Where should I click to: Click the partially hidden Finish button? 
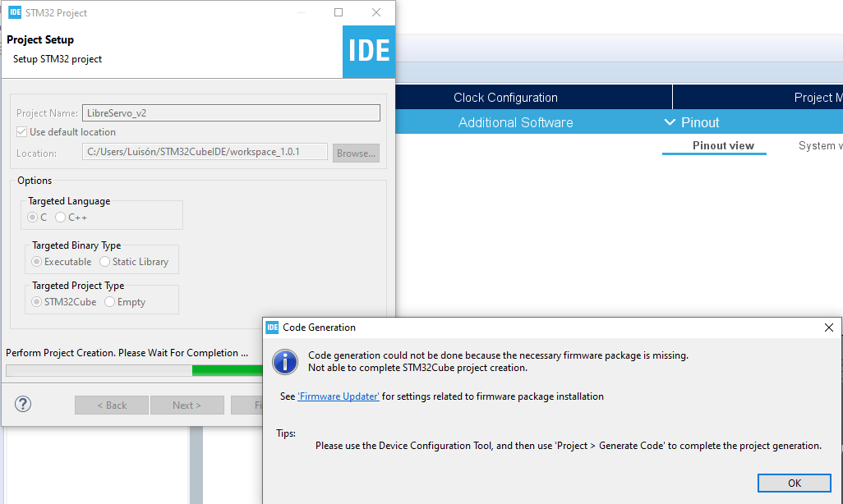coord(247,405)
